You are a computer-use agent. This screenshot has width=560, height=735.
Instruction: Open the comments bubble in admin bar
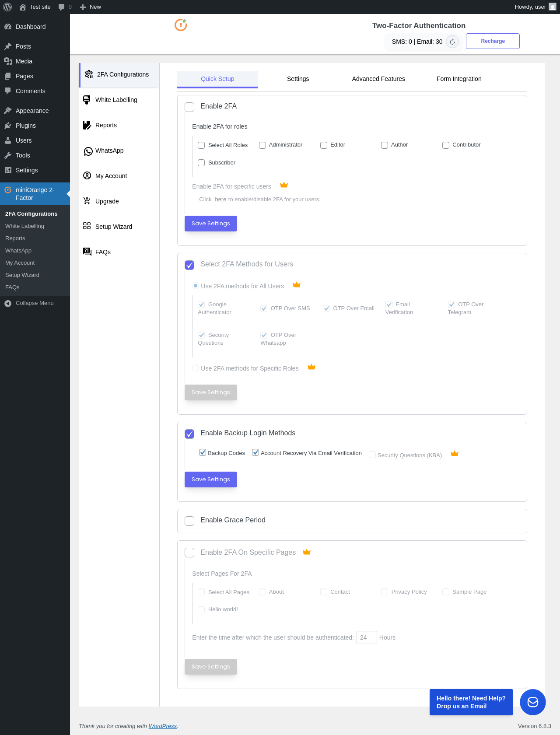61,7
